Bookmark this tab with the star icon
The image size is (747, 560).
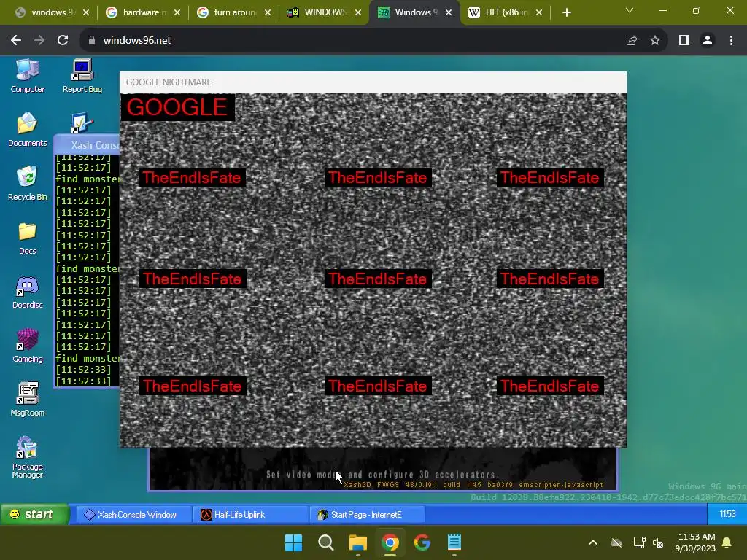(655, 41)
